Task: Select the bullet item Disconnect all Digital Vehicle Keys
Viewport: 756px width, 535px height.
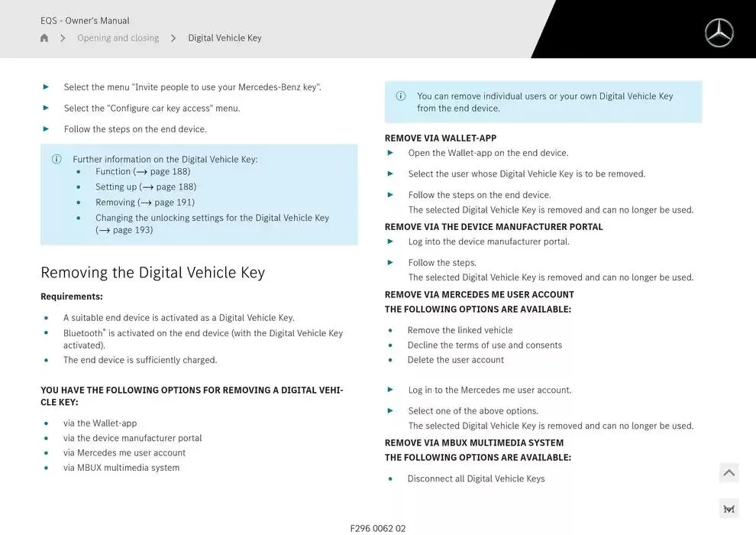Action: pyautogui.click(x=474, y=478)
